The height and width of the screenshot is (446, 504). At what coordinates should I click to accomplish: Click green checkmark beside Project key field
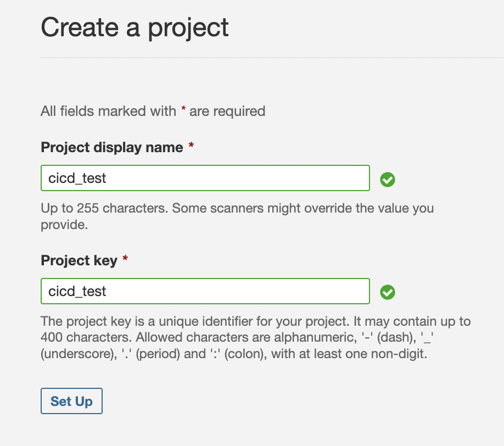coord(388,292)
